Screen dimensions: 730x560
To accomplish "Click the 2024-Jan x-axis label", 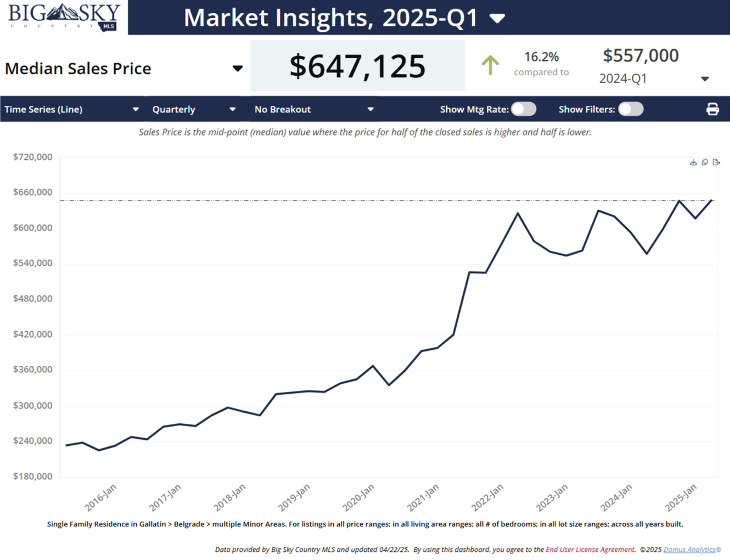I will tap(617, 497).
